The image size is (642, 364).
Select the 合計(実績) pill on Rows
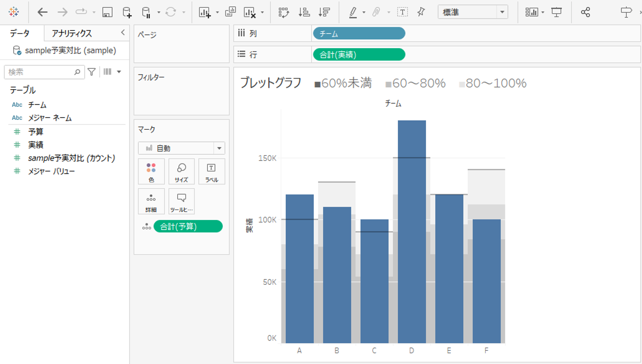(359, 55)
